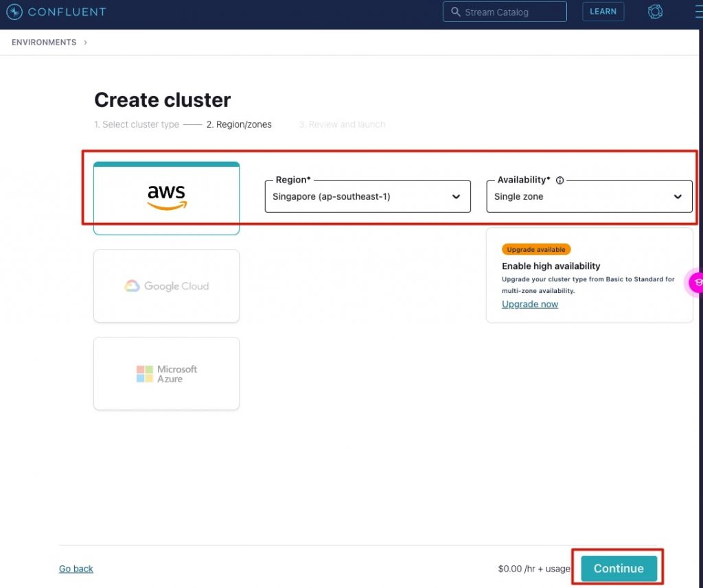Viewport: 703px width, 588px height.
Task: Click the info icon next to Availability
Action: (561, 180)
